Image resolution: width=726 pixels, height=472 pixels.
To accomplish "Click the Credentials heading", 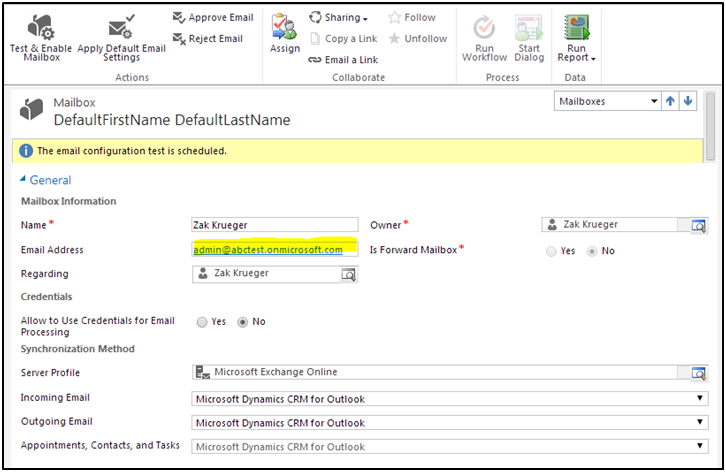I will tap(46, 296).
